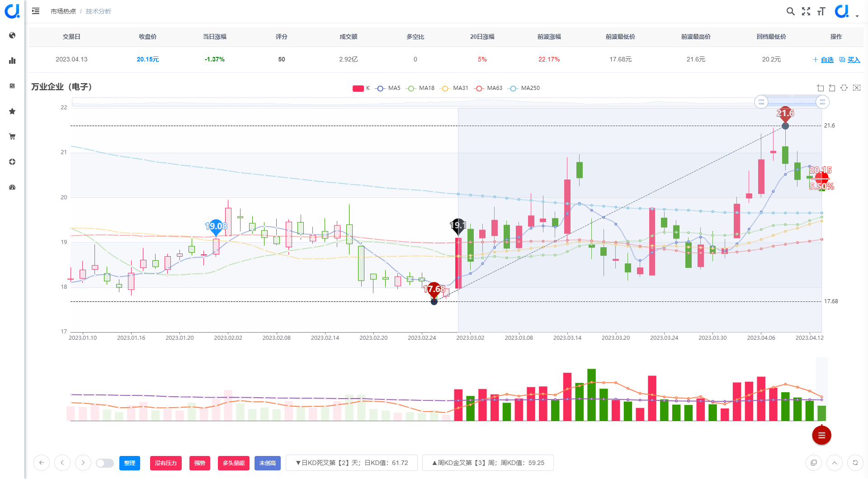Click the -1.37% daily change value
The image size is (868, 479).
click(x=215, y=59)
